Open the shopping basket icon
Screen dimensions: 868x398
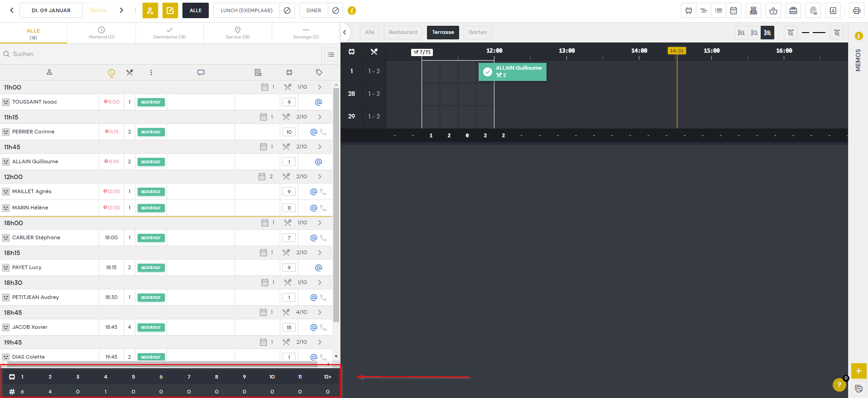(x=773, y=10)
